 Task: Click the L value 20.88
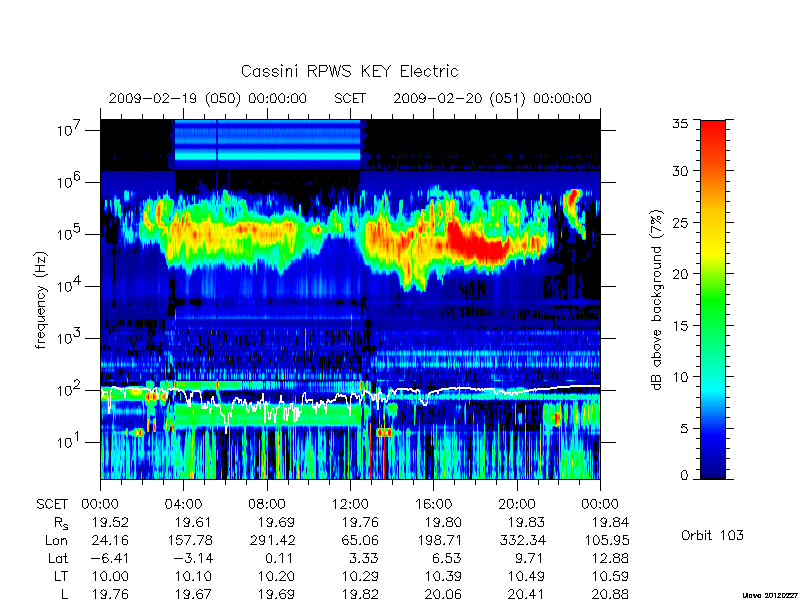click(x=610, y=594)
